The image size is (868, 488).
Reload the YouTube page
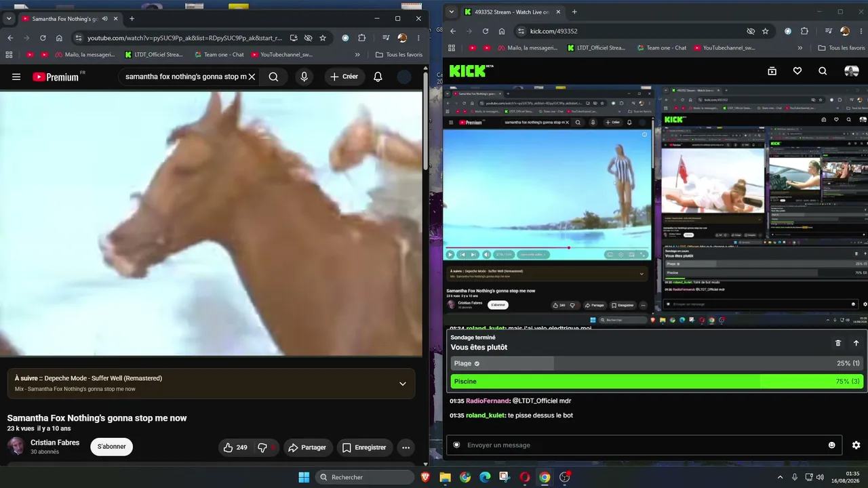(x=43, y=38)
